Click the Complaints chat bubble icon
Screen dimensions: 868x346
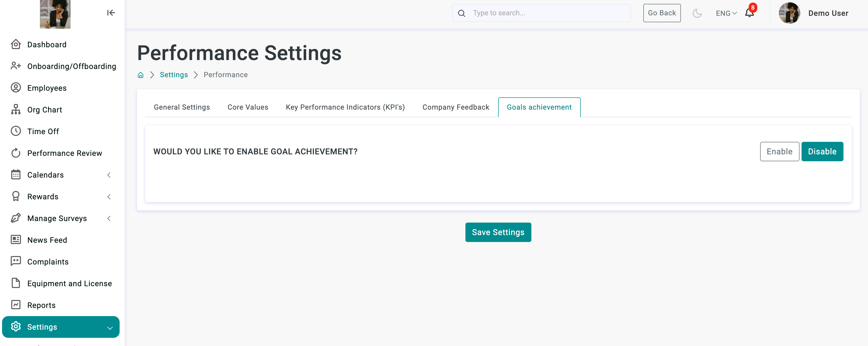pos(16,261)
